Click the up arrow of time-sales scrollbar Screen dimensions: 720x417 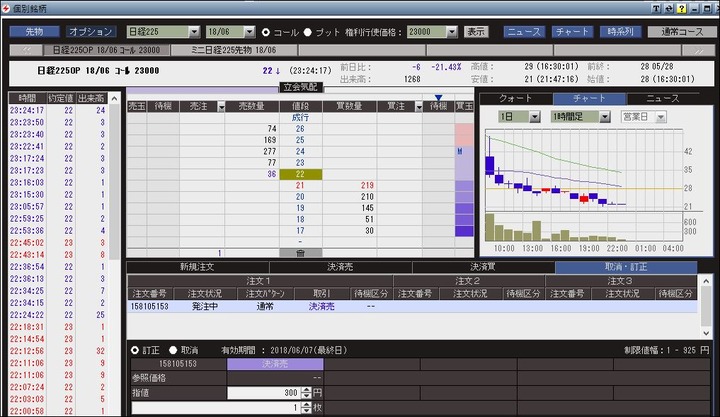tap(114, 98)
